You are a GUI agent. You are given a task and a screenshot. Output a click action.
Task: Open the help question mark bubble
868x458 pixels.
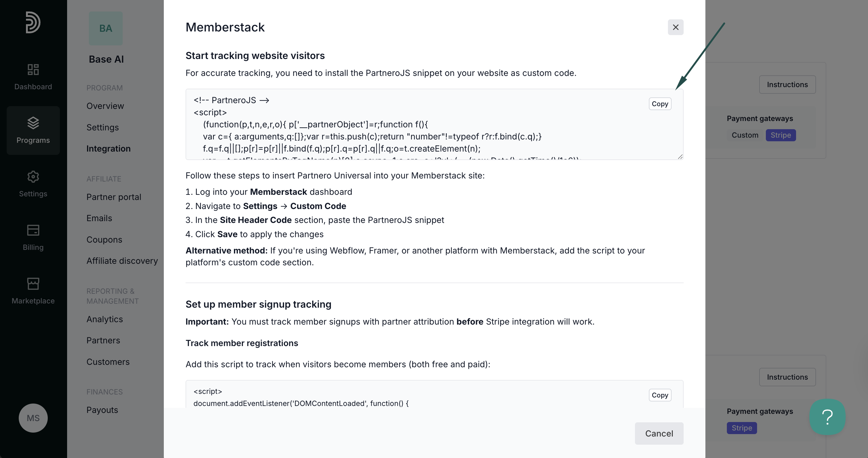pyautogui.click(x=827, y=417)
